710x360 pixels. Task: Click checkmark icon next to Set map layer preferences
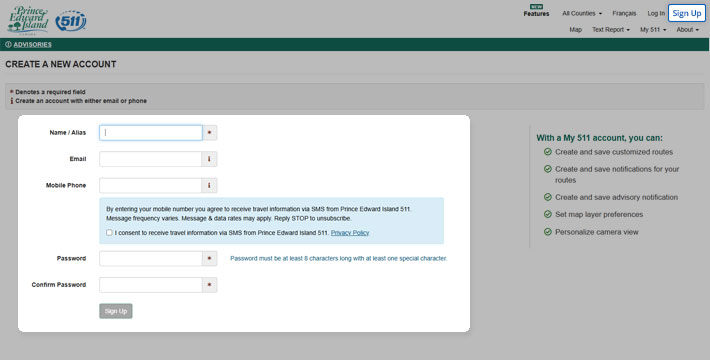point(547,214)
